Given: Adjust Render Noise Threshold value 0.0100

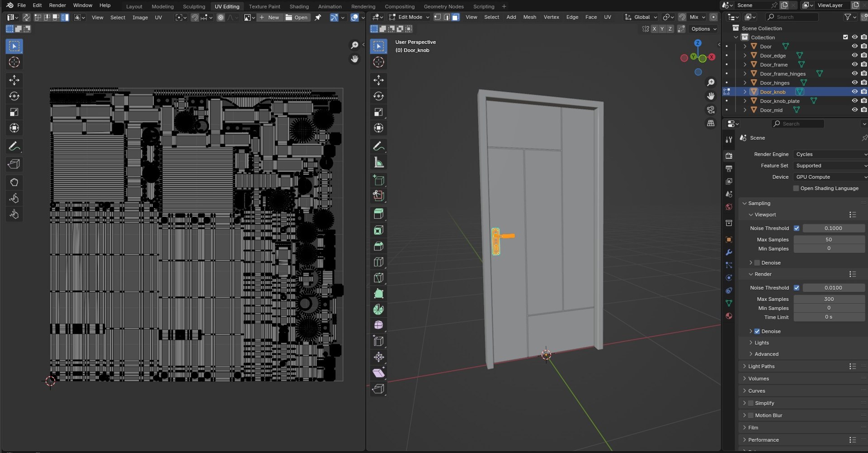Looking at the screenshot, I should tap(833, 288).
